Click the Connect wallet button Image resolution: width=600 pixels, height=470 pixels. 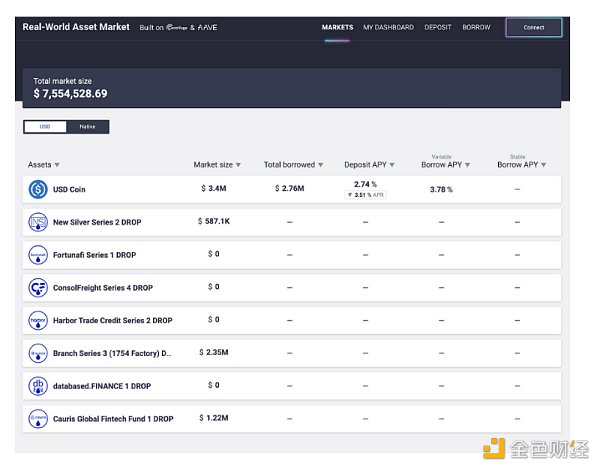(x=534, y=28)
